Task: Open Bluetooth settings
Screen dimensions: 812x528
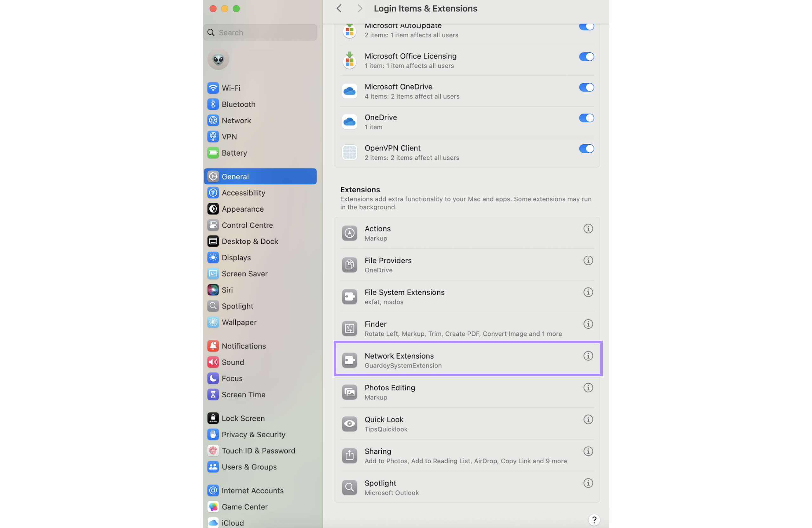Action: (x=260, y=104)
